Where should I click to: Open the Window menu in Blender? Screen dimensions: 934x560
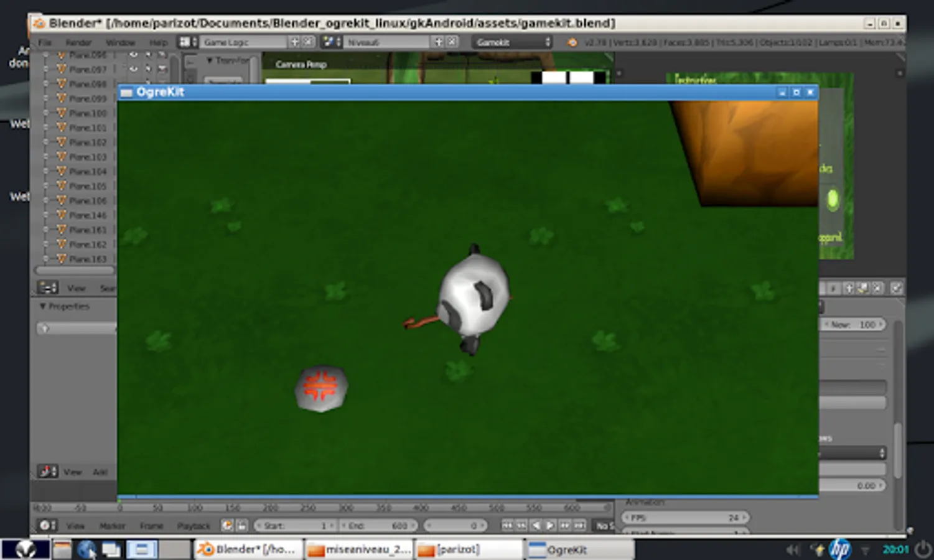(120, 42)
